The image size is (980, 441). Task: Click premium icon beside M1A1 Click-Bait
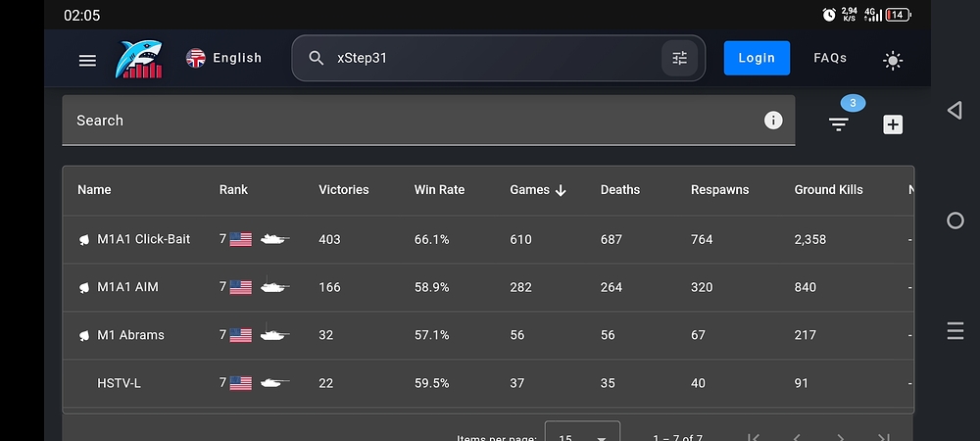pos(83,240)
